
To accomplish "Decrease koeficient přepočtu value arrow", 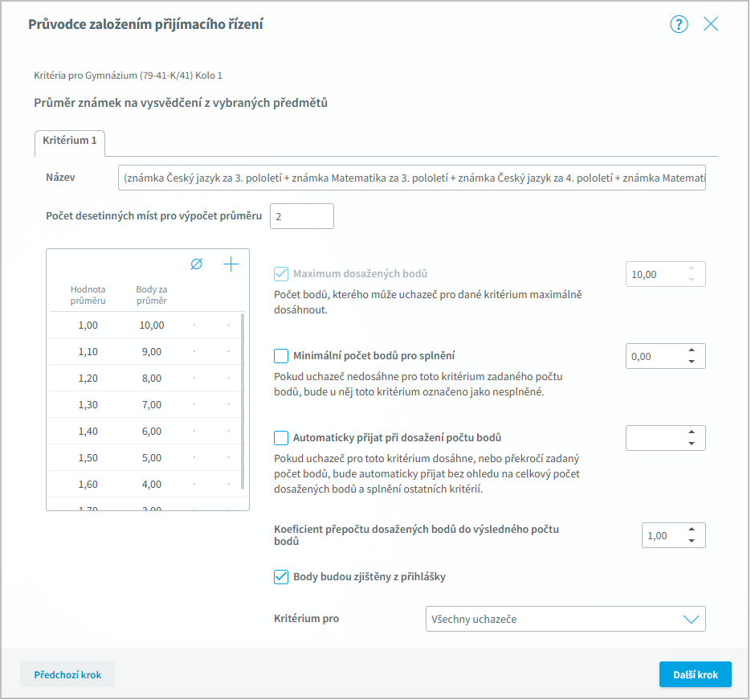I will tap(692, 541).
